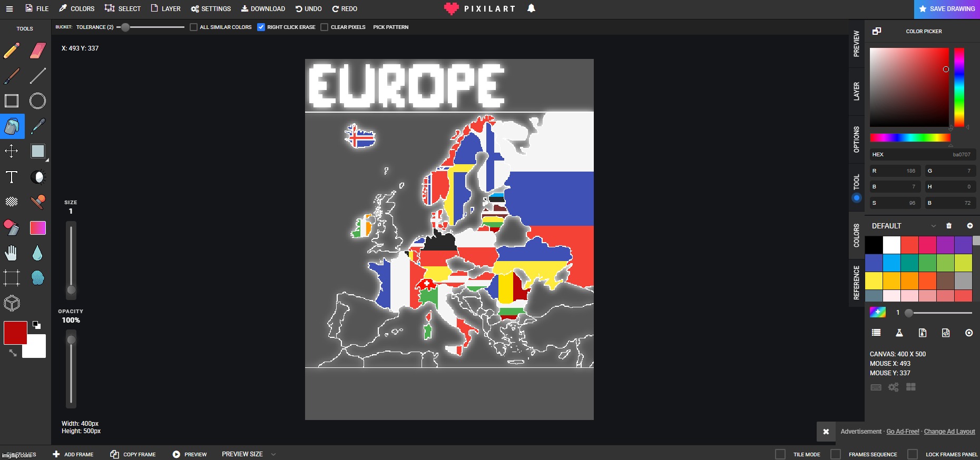980x460 pixels.
Task: Click Copy Frame button
Action: coord(133,454)
